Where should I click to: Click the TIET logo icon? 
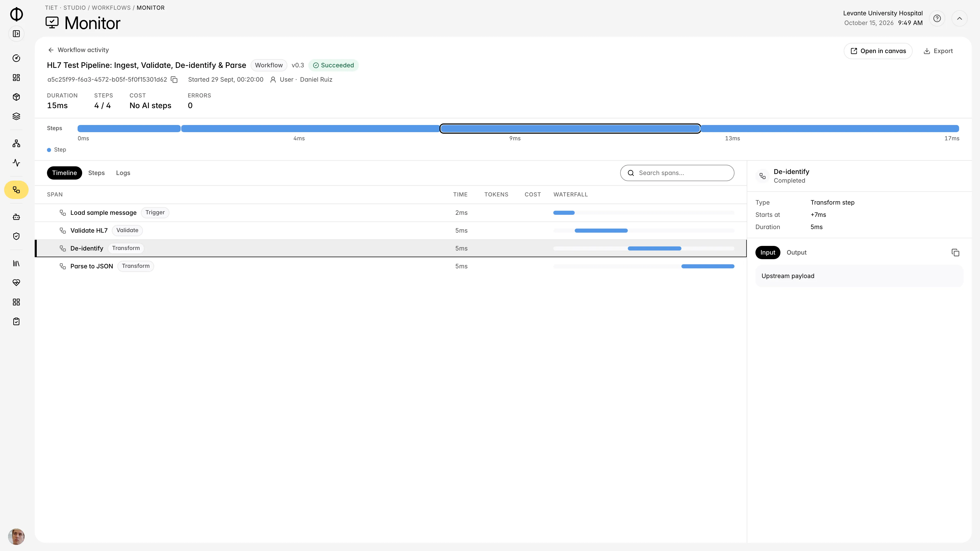16,14
